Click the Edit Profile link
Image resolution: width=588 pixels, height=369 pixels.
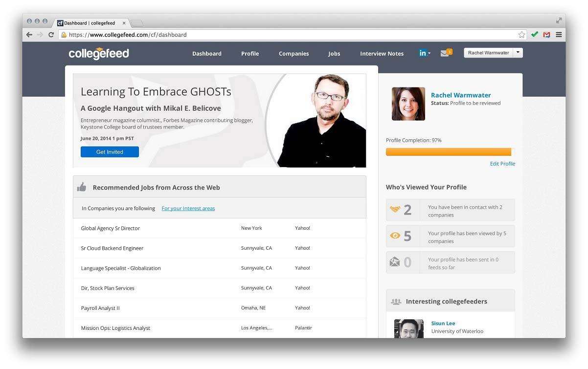[502, 164]
